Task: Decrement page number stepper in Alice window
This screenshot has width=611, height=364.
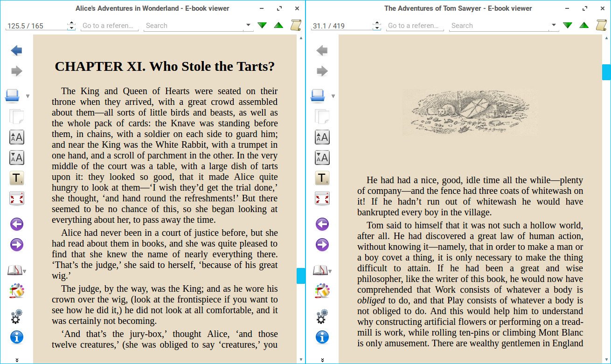Action: tap(71, 28)
